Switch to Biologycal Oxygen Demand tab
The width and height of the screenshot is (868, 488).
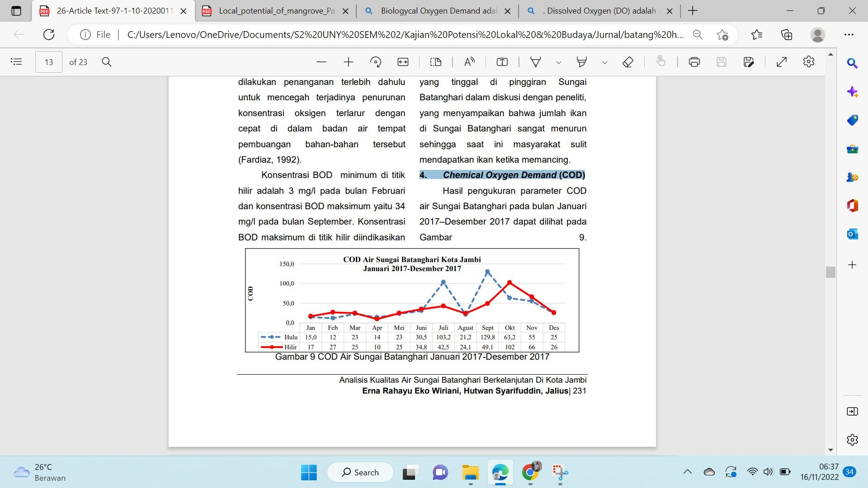pyautogui.click(x=439, y=11)
